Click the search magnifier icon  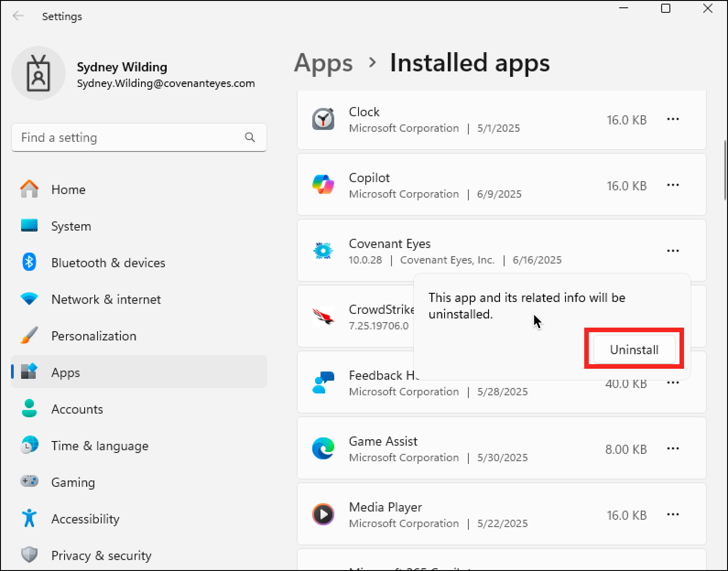(250, 137)
